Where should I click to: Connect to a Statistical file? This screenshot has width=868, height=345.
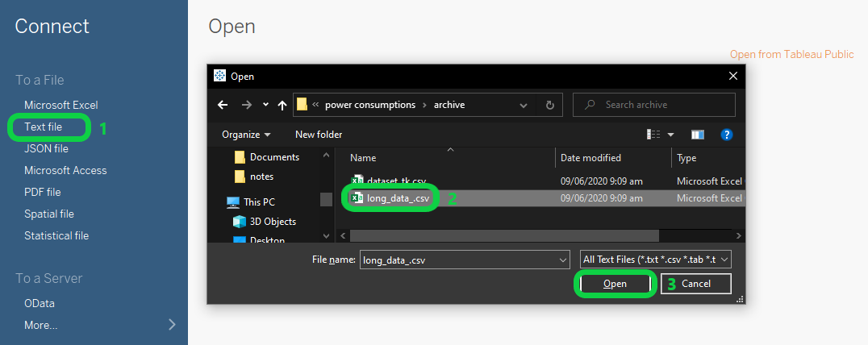pos(56,235)
